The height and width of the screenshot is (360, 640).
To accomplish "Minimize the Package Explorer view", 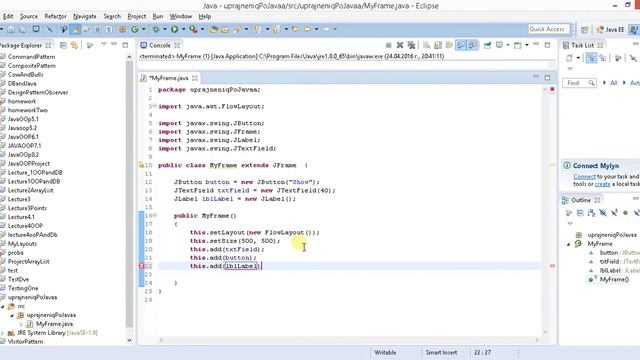I will pyautogui.click(x=114, y=44).
